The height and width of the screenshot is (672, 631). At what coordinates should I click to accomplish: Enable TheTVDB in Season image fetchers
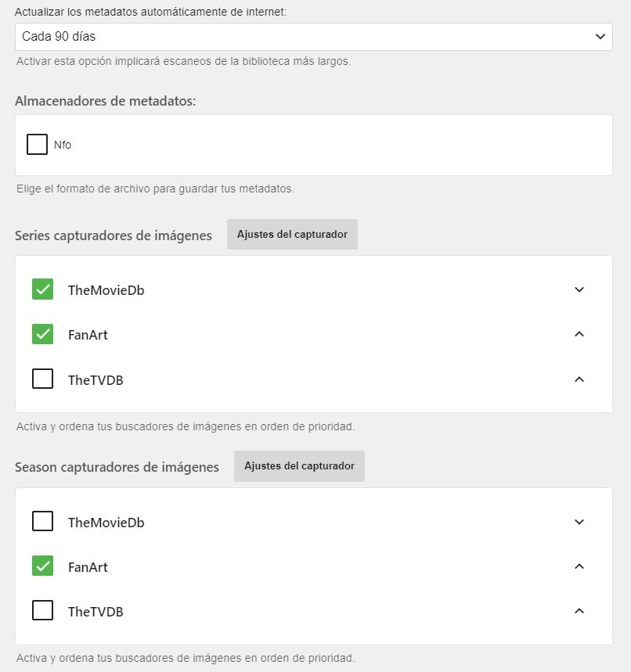pos(42,611)
